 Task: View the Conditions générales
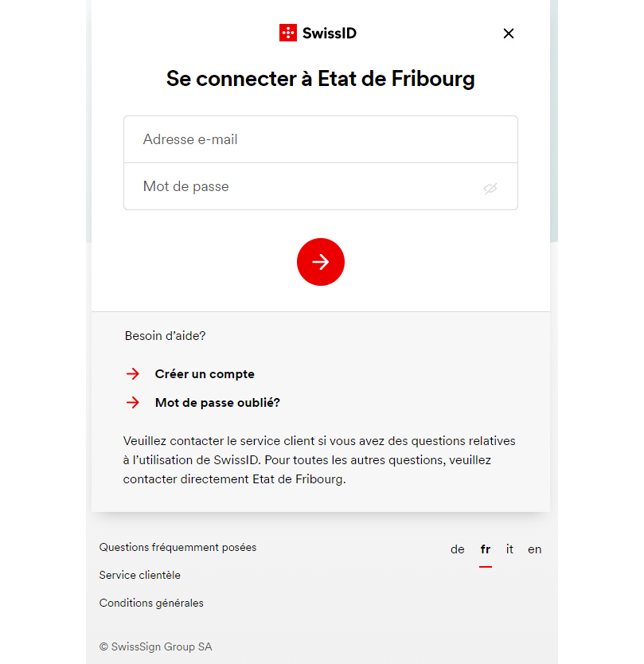151,603
